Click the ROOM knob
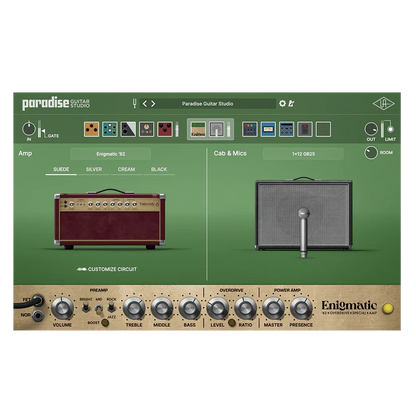Viewport: 416px width, 416px height. (x=371, y=153)
